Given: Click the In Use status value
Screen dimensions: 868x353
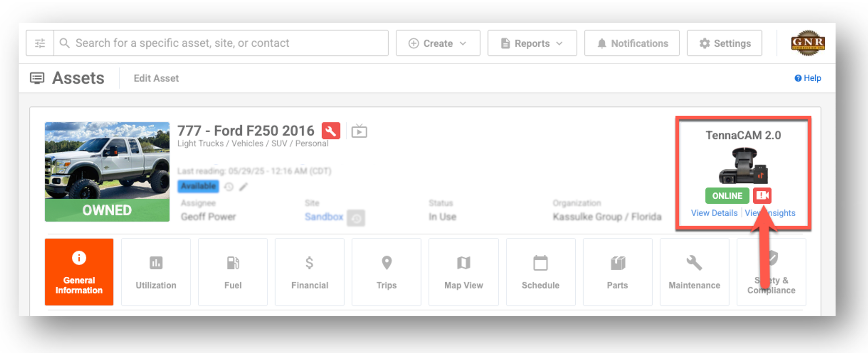Looking at the screenshot, I should tap(442, 217).
